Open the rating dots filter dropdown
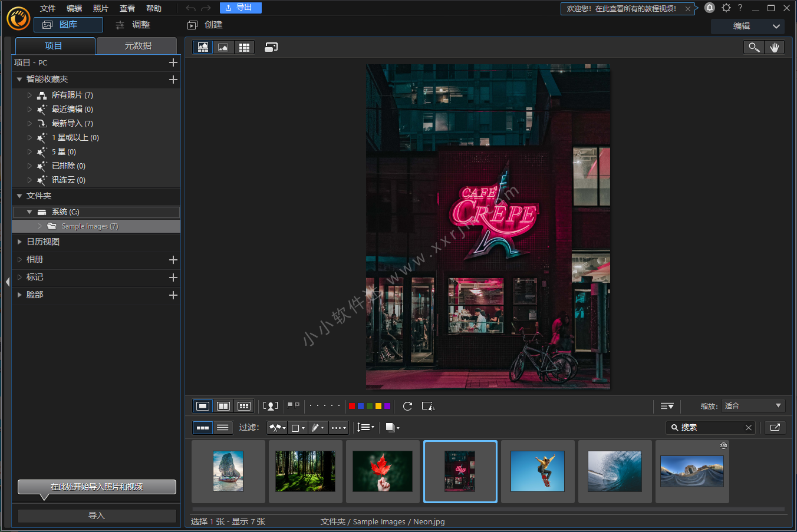The width and height of the screenshot is (797, 532). point(338,428)
